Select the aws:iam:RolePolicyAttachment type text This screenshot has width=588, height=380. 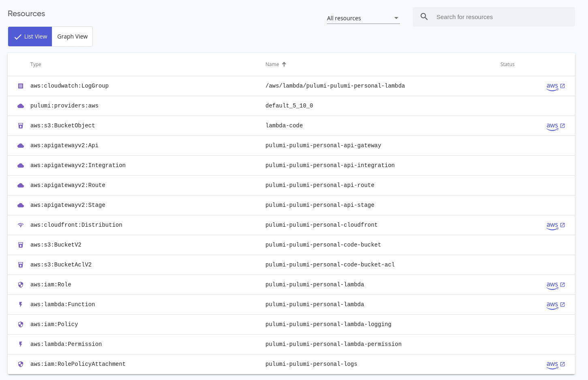pyautogui.click(x=78, y=364)
